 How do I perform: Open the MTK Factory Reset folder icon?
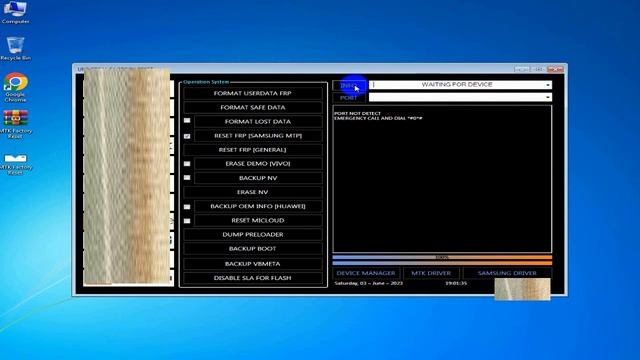15,163
